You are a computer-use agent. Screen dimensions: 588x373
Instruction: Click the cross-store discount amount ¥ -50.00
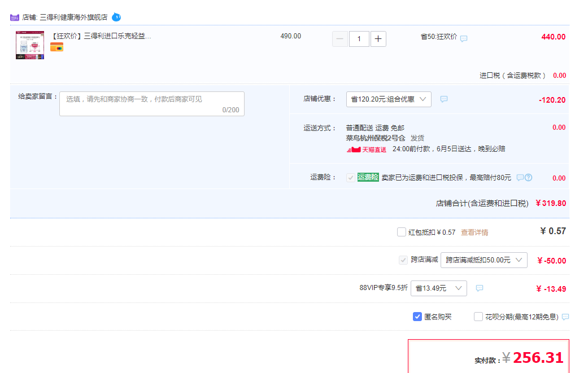click(x=551, y=261)
